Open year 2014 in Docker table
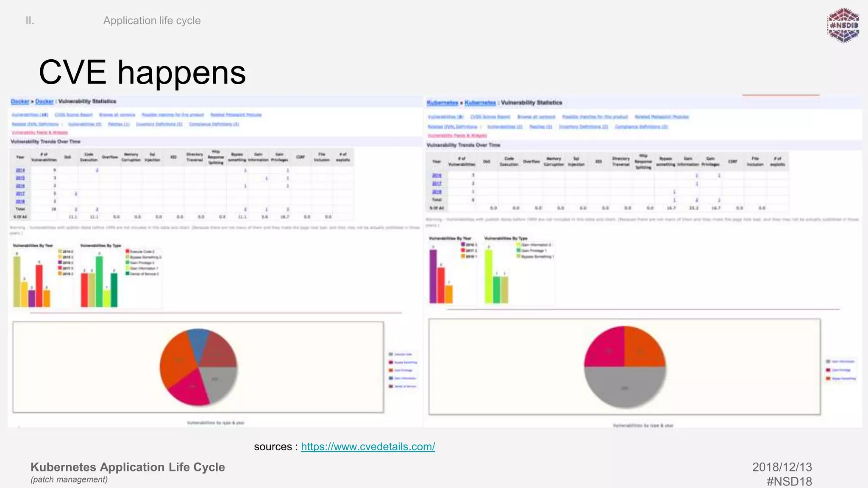The height and width of the screenshot is (488, 868). pyautogui.click(x=20, y=170)
